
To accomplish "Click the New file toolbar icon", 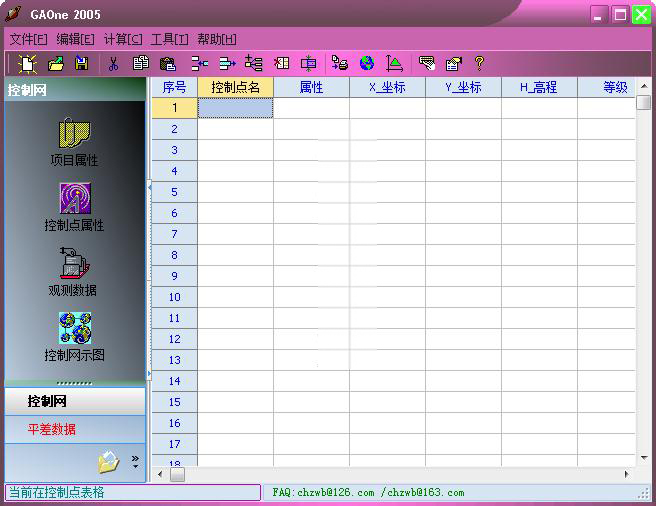I will [x=28, y=64].
